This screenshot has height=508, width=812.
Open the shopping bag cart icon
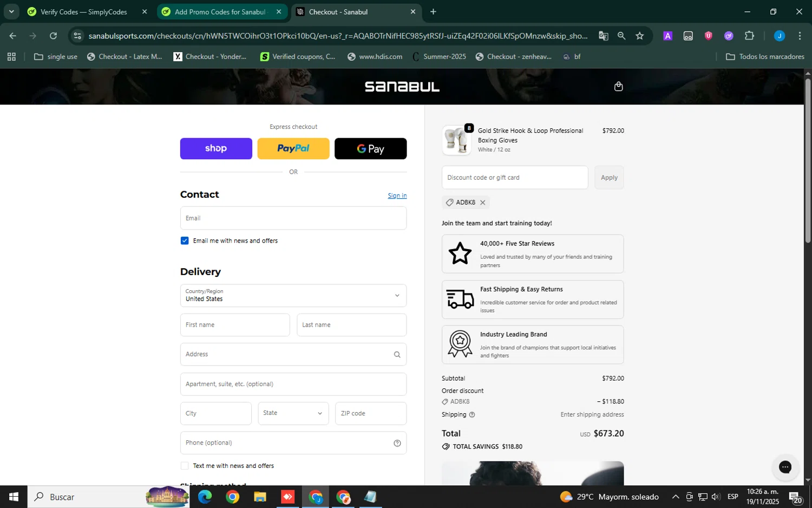618,87
